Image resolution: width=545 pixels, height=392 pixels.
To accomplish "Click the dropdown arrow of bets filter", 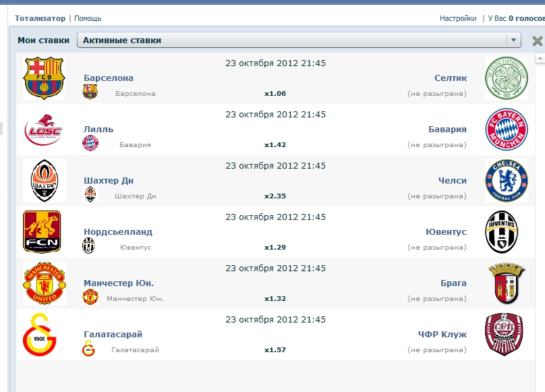I will click(514, 40).
